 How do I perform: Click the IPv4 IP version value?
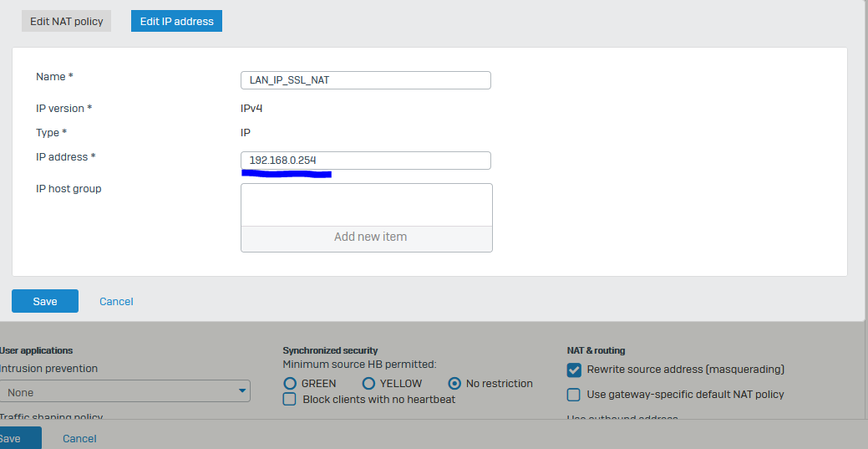(x=251, y=108)
